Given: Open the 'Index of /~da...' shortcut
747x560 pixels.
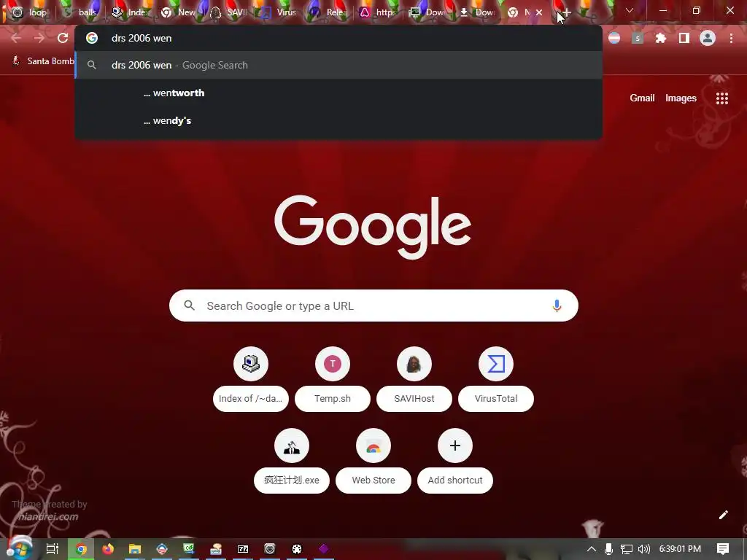Looking at the screenshot, I should (x=251, y=381).
